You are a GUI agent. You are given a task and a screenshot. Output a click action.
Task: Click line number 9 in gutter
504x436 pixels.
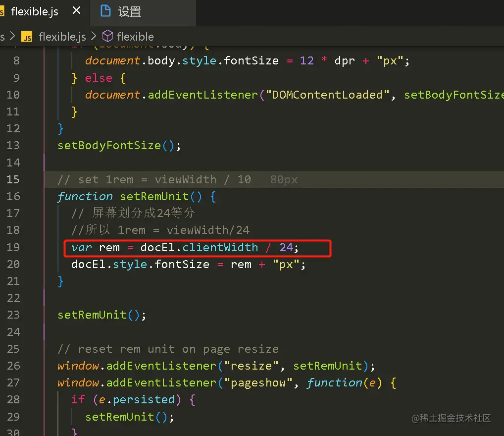pos(16,78)
